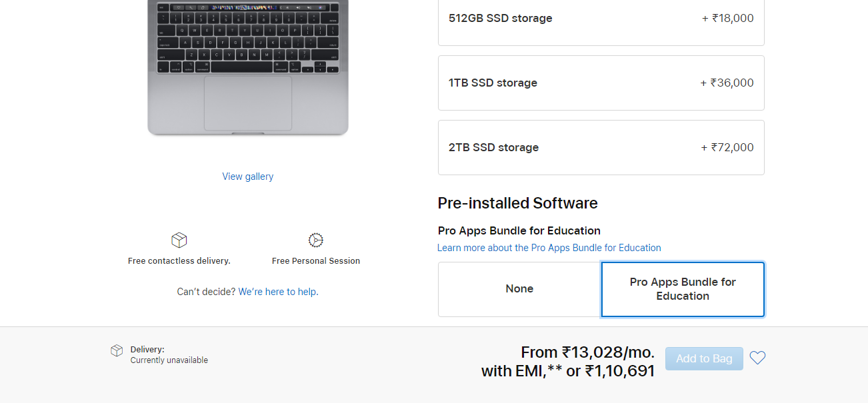The height and width of the screenshot is (403, 868).
Task: Pick the 2TB SSD storage option
Action: [x=601, y=147]
